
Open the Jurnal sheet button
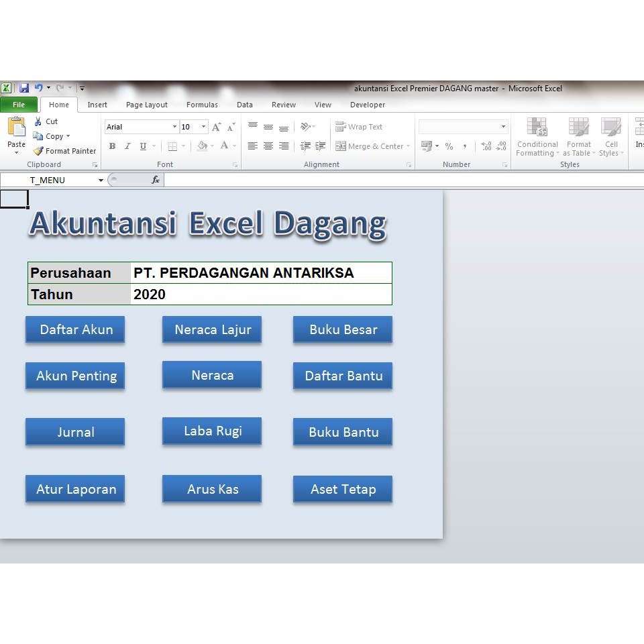[x=75, y=432]
